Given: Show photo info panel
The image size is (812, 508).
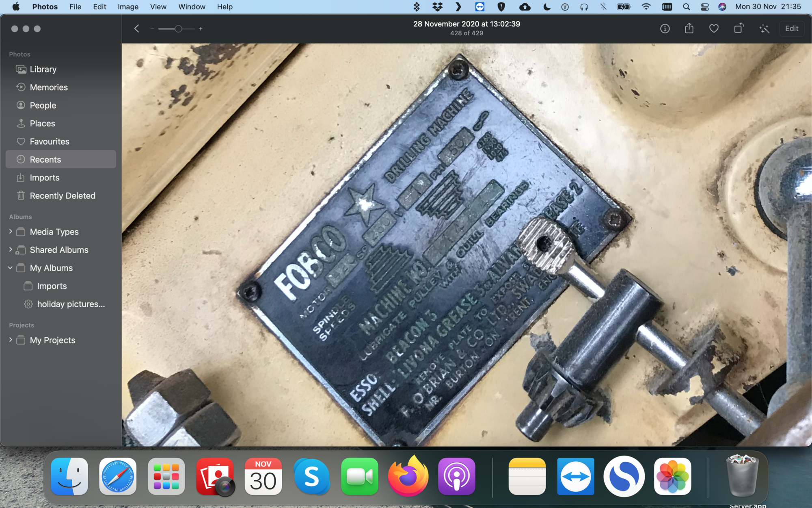Looking at the screenshot, I should tap(665, 28).
